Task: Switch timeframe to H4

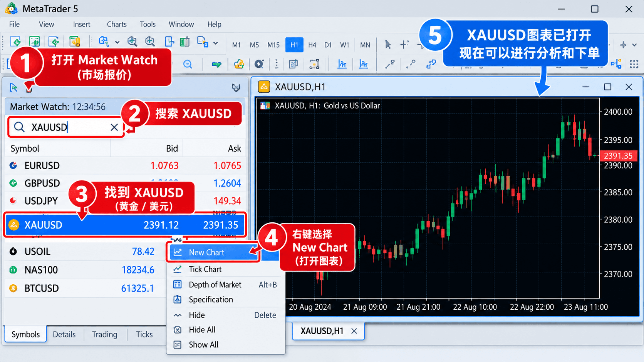Action: coord(312,45)
